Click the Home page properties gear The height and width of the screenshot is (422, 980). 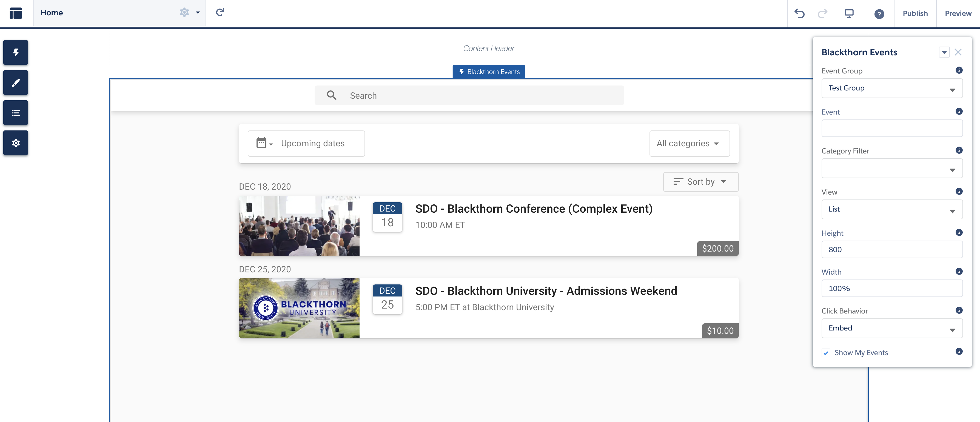[184, 13]
